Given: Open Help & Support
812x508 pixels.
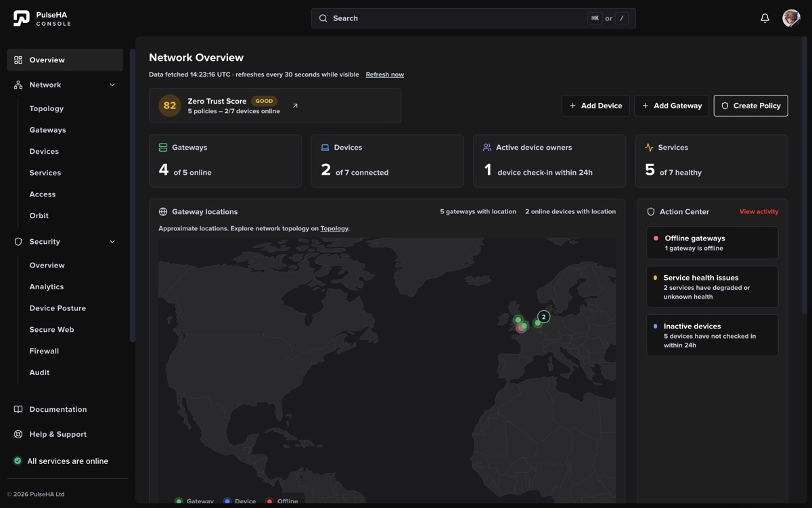Looking at the screenshot, I should click(x=58, y=434).
